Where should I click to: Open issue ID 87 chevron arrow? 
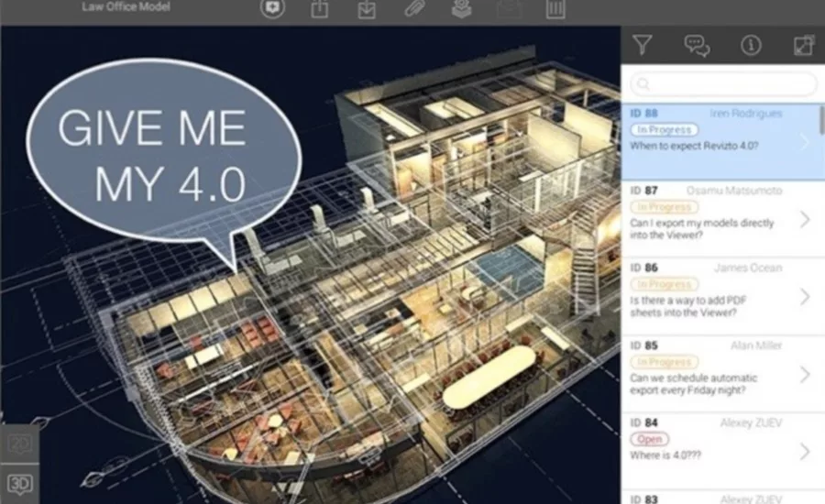coord(805,219)
